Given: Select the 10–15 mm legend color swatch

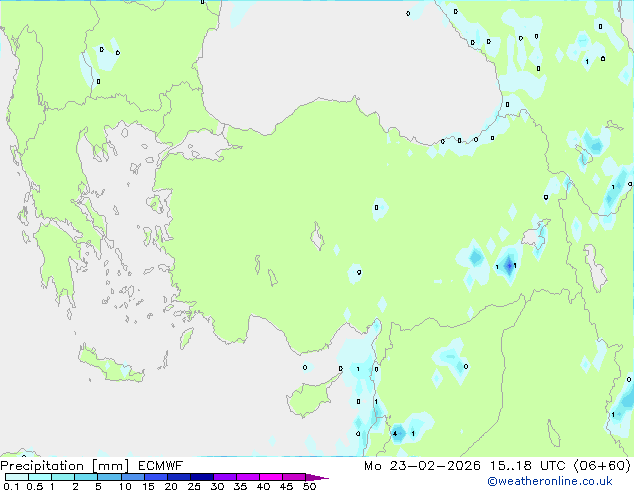Looking at the screenshot, I should point(132,477).
